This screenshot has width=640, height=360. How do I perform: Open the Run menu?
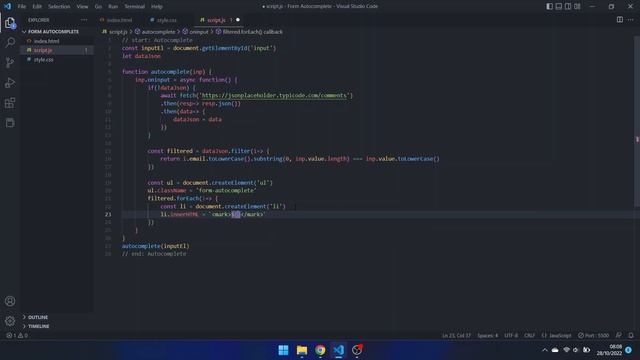pos(113,7)
